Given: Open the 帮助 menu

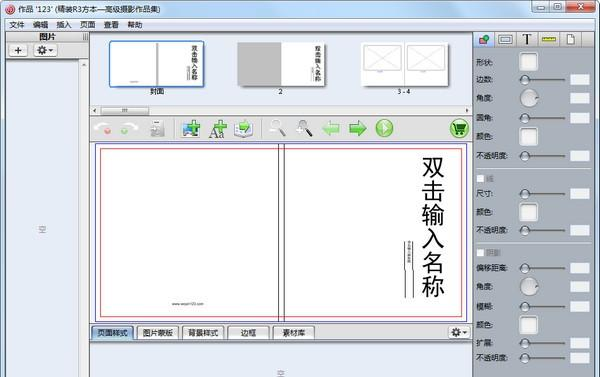Looking at the screenshot, I should [135, 25].
